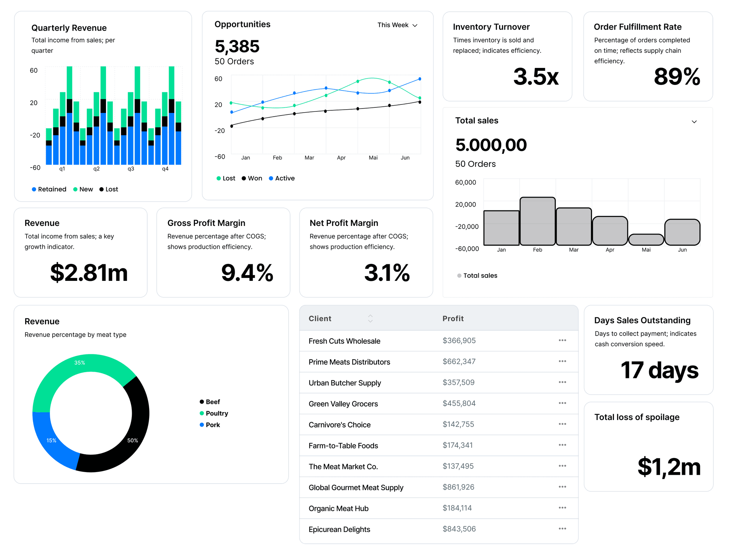756x557 pixels.
Task: Open more options for Fresh Cuts Wholesale
Action: 562,340
